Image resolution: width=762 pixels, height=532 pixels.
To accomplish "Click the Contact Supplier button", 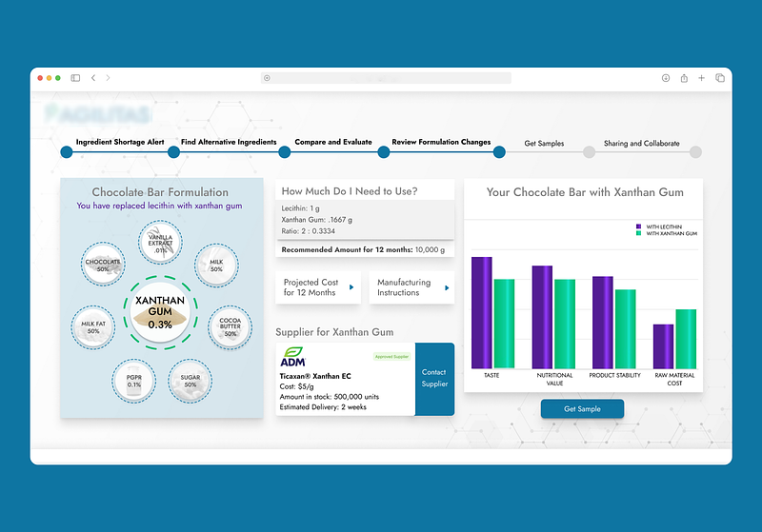I will [x=434, y=379].
